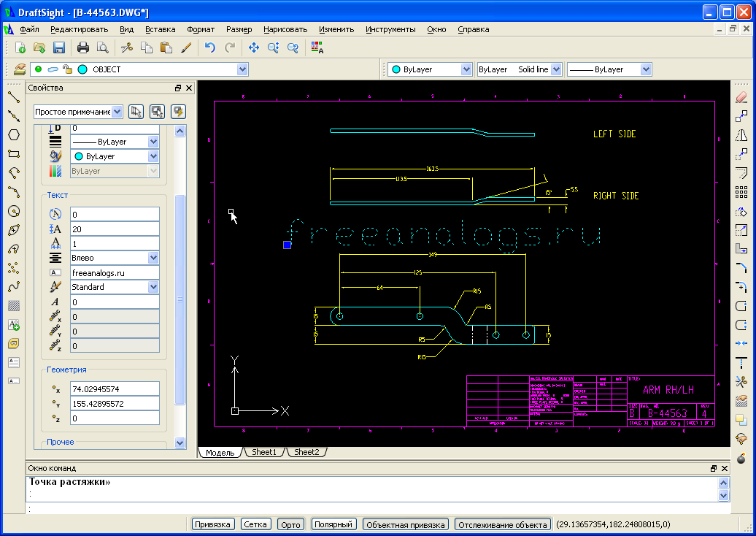
Task: Select the Trim scissors icon in right toolbar
Action: 741,382
